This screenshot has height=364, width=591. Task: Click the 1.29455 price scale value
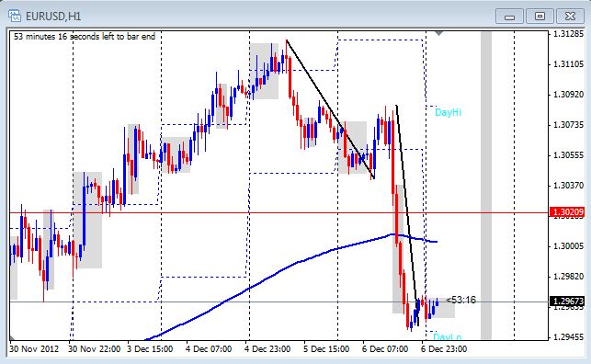568,336
